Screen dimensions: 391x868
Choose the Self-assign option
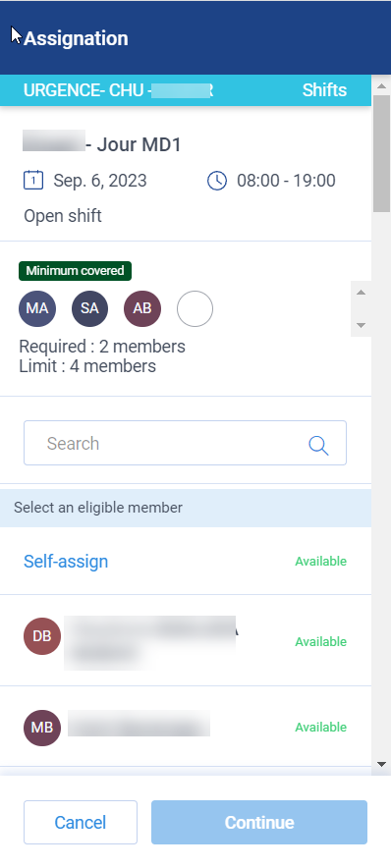[x=66, y=562]
